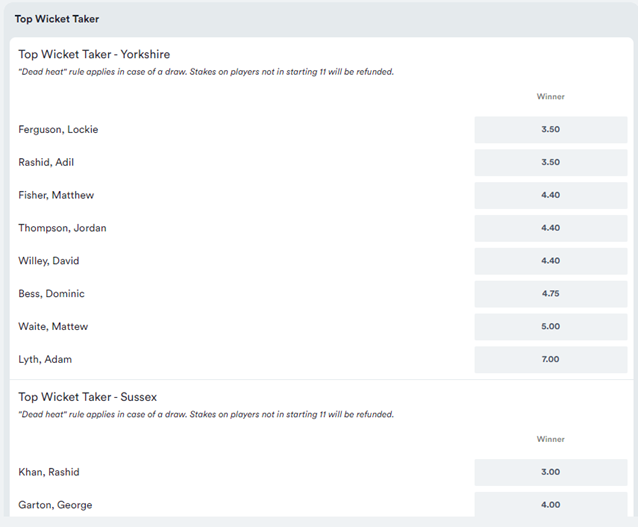
Task: Click the Winner column label under Sussex
Action: point(551,439)
